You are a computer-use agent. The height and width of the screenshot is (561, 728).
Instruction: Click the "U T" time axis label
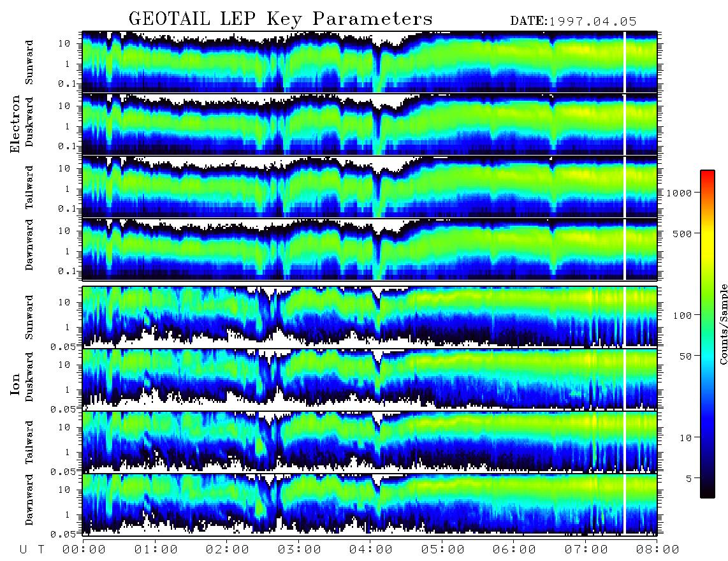click(32, 550)
